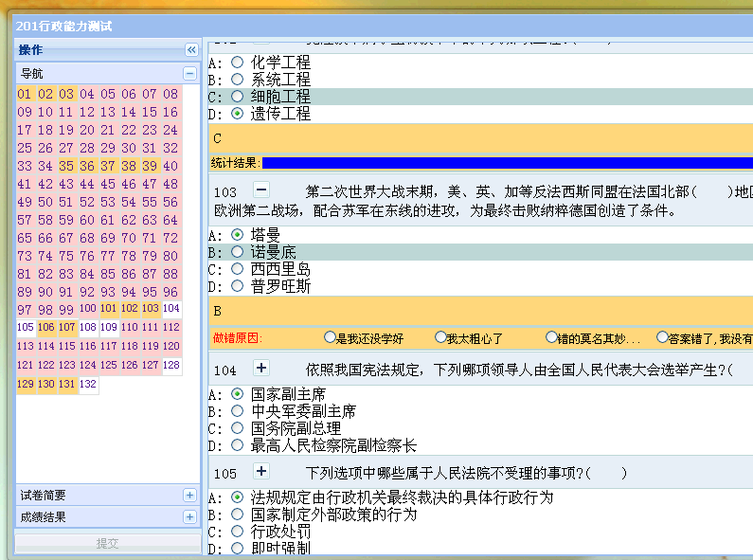Expand question 104 with the plus button

point(261,368)
